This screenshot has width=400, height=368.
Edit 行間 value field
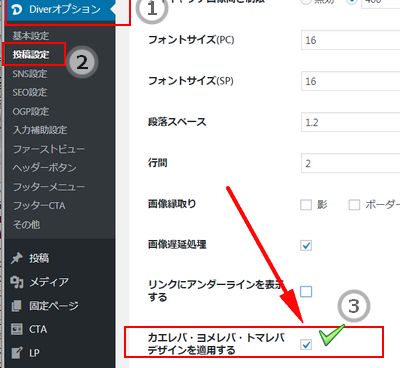(350, 163)
